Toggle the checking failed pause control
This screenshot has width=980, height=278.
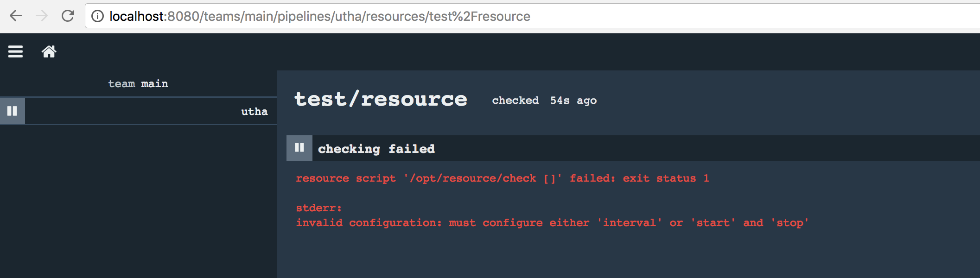click(x=299, y=148)
